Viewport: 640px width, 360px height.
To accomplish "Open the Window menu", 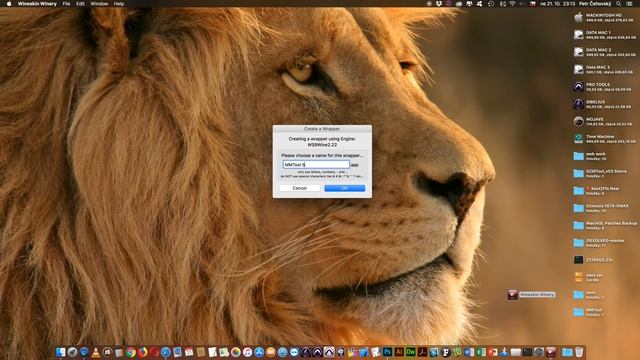I will (x=99, y=4).
